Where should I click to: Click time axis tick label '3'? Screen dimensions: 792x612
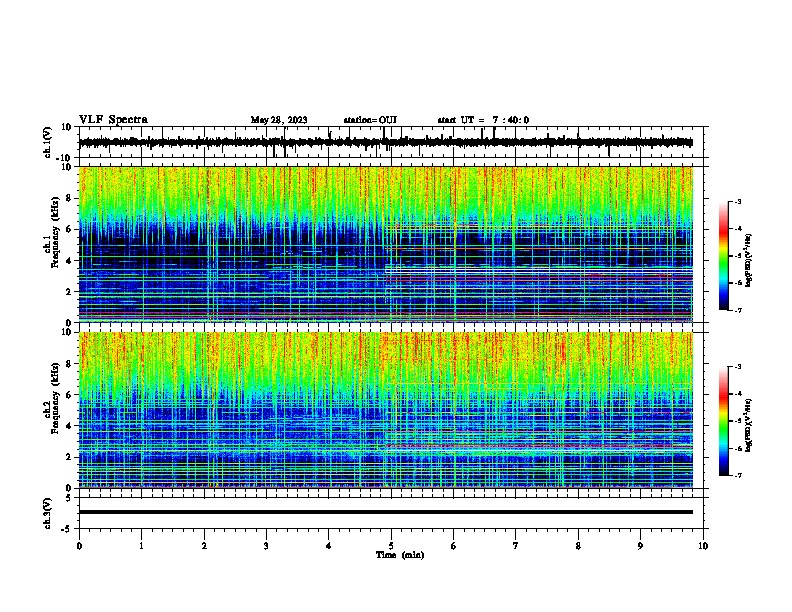pyautogui.click(x=266, y=546)
